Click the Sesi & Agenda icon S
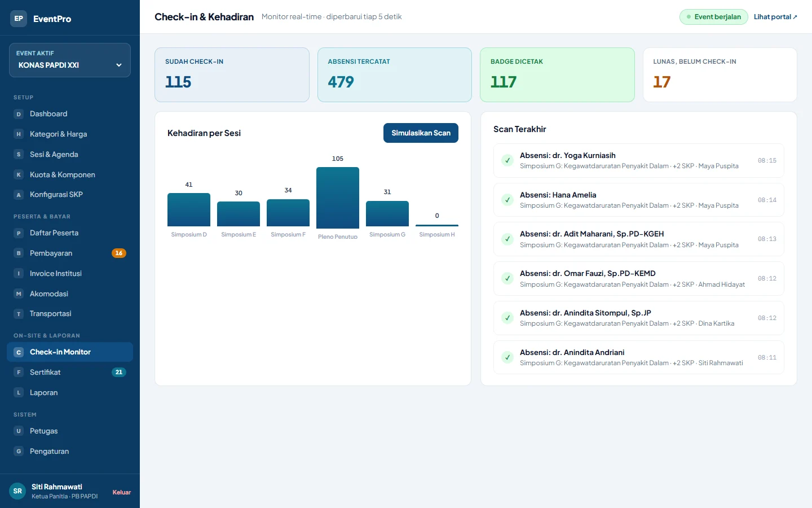The width and height of the screenshot is (812, 508). point(19,155)
